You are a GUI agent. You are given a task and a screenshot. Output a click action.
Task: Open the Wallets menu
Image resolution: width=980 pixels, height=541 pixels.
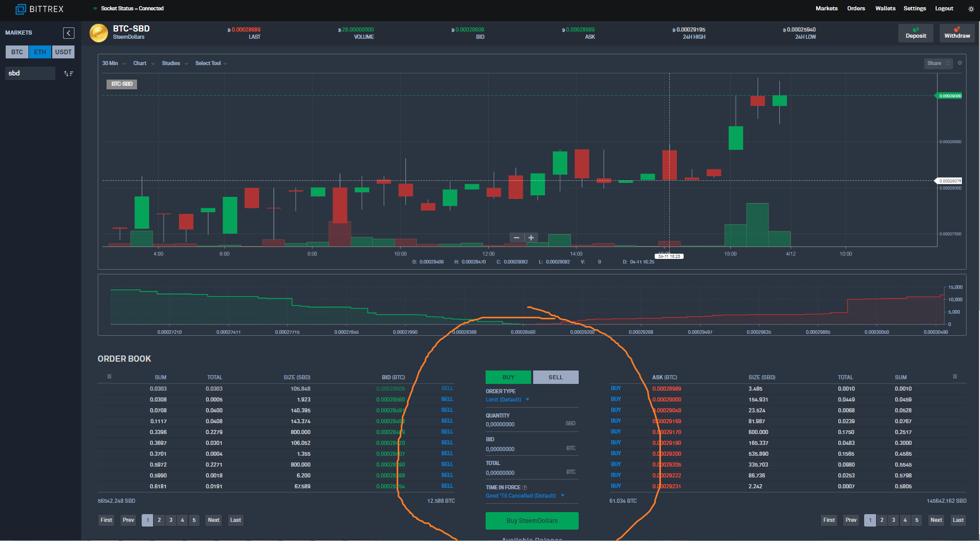[x=885, y=9]
